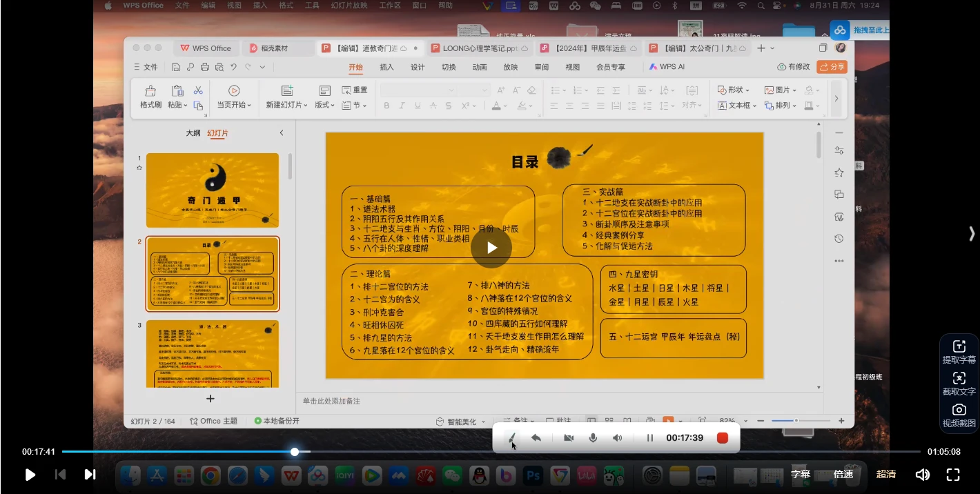The width and height of the screenshot is (980, 494).
Task: Skip to the next video
Action: (90, 474)
